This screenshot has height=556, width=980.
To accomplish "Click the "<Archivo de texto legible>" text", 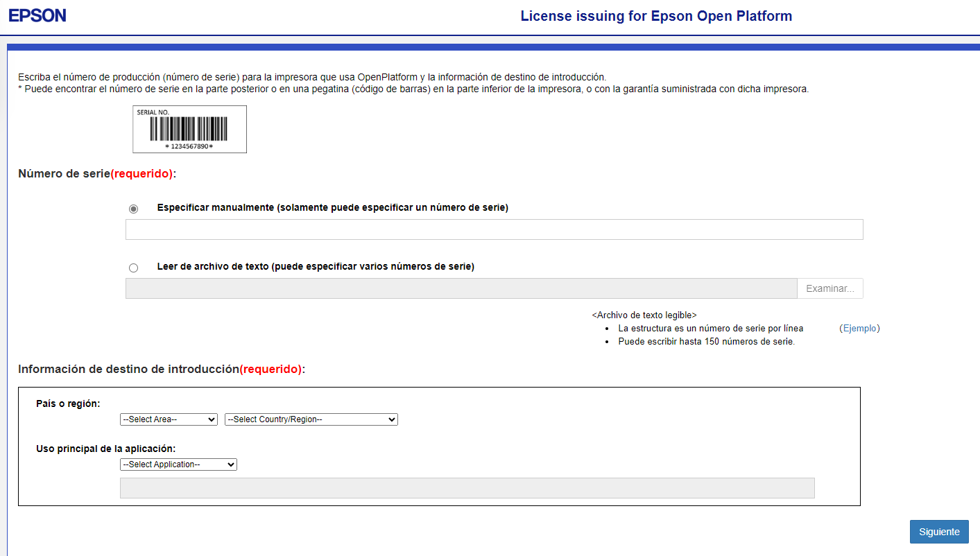I will 644,314.
